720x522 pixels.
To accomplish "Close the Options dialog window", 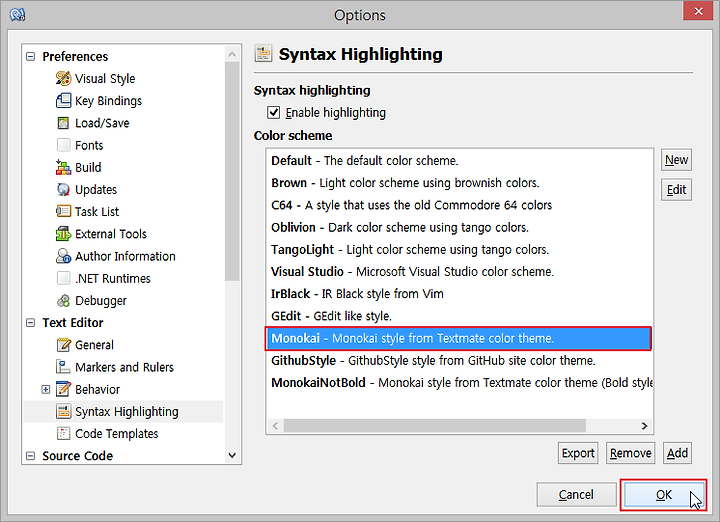I will point(698,11).
